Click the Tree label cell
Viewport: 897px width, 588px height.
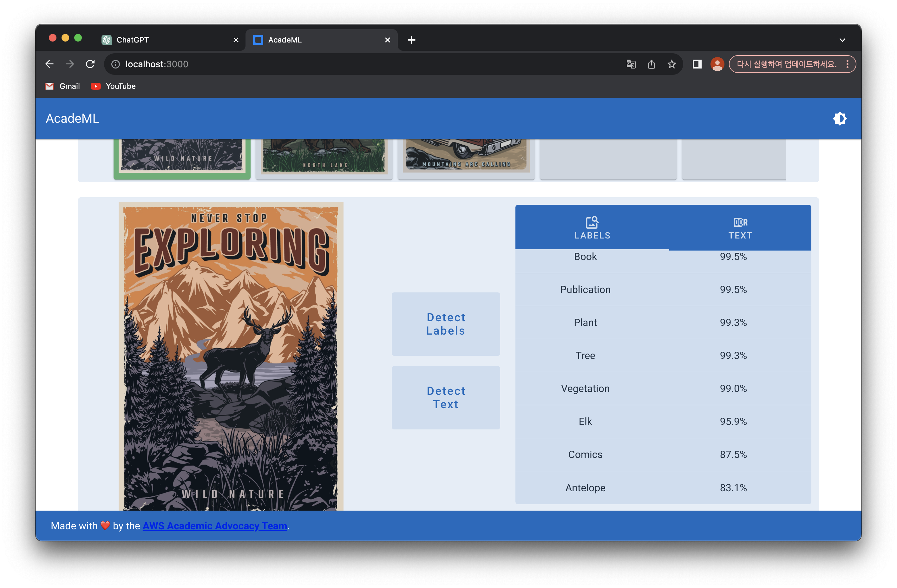coord(585,355)
